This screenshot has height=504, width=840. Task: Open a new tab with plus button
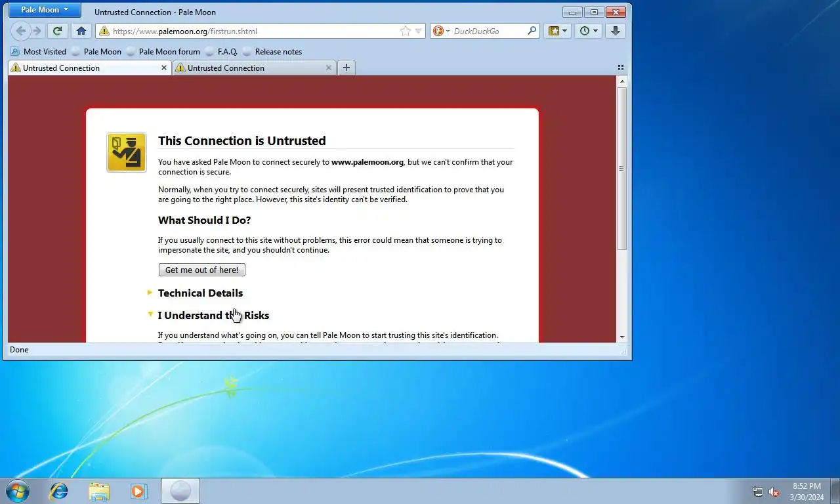[x=346, y=68]
